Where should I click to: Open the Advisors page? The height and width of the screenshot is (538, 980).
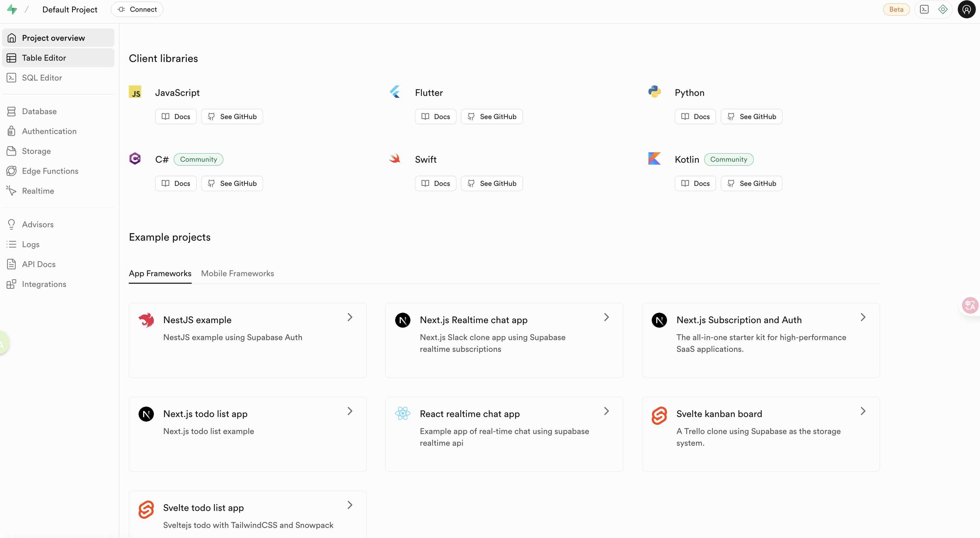click(x=38, y=224)
